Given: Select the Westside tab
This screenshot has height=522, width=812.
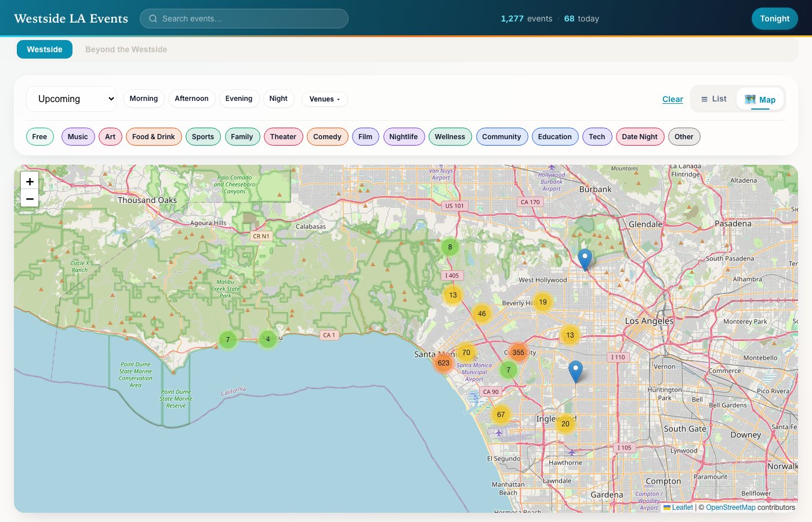Looking at the screenshot, I should [45, 49].
